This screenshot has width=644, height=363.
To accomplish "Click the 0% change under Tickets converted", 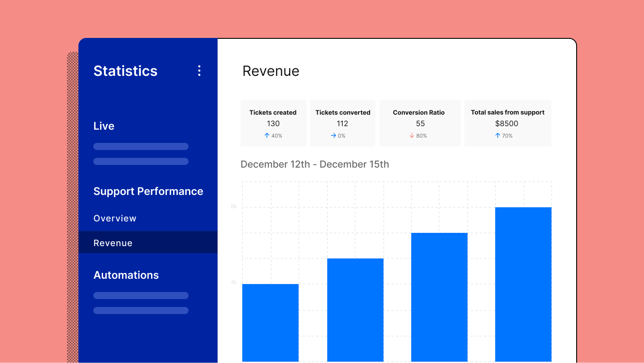I will (x=342, y=136).
